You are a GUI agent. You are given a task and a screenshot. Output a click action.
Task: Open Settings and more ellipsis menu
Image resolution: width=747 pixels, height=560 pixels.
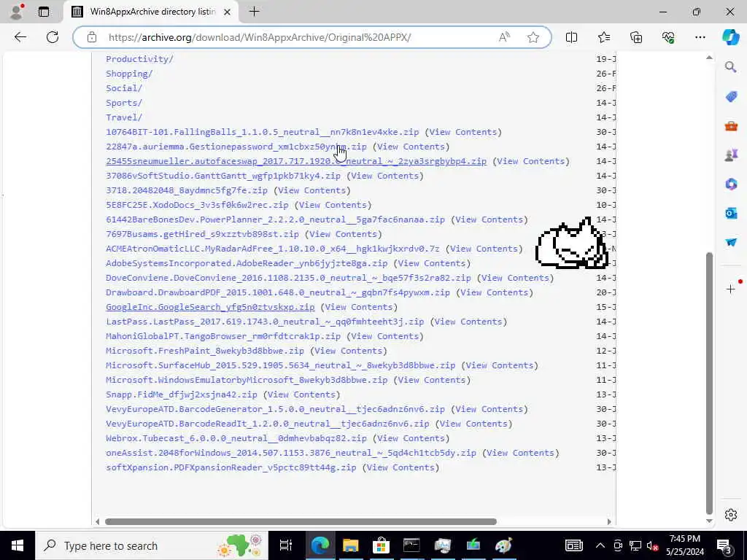700,37
